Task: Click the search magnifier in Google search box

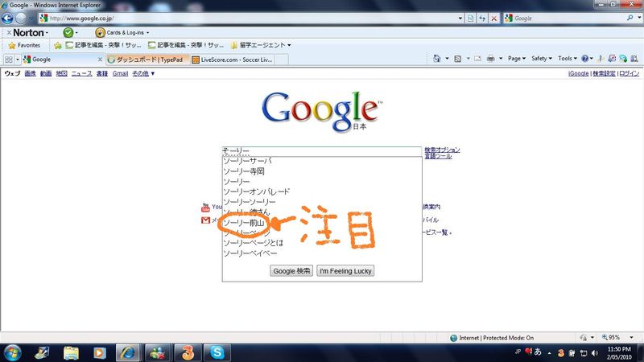Action: 630,18
